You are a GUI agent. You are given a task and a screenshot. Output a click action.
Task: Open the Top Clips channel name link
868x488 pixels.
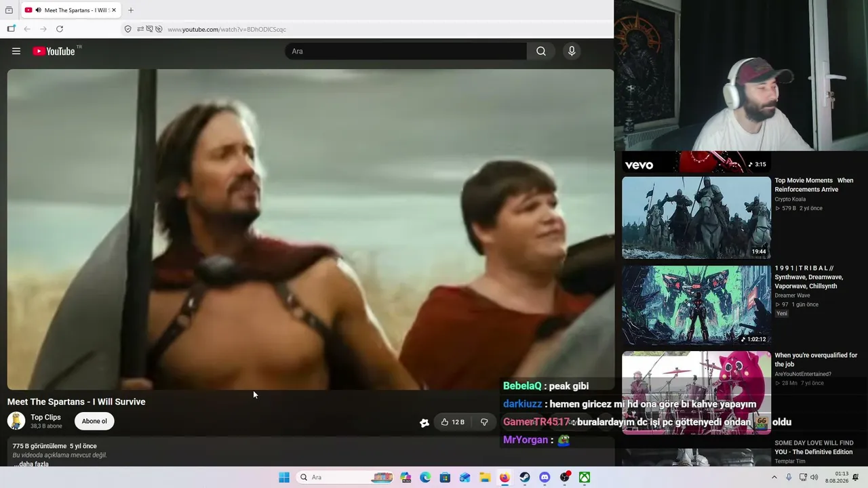pos(45,418)
